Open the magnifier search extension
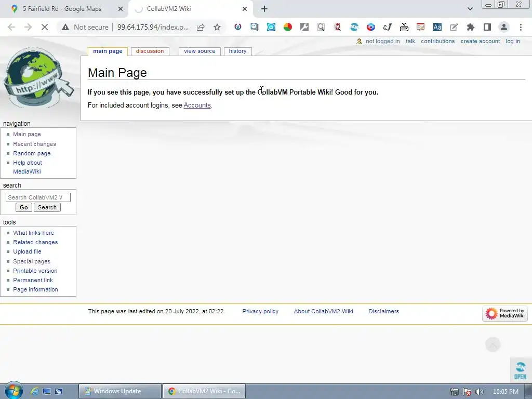 [x=321, y=27]
